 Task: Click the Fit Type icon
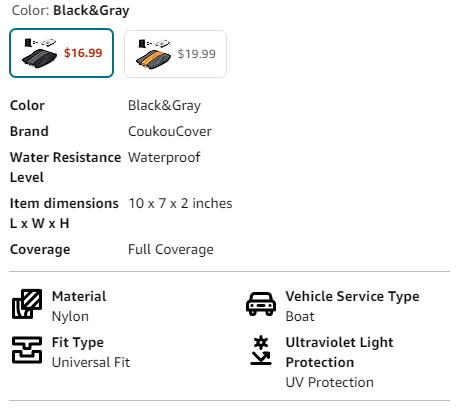click(27, 350)
